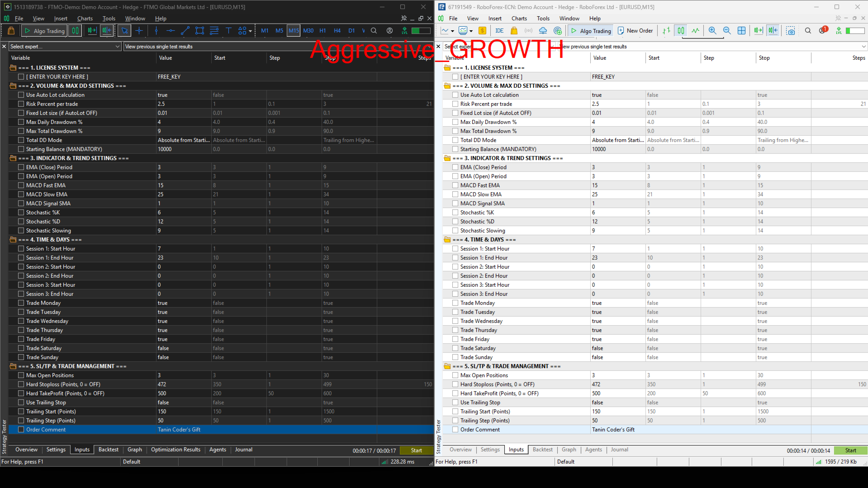Click the Start button in FTMO strategy tester
This screenshot has height=488, width=868.
click(x=416, y=450)
